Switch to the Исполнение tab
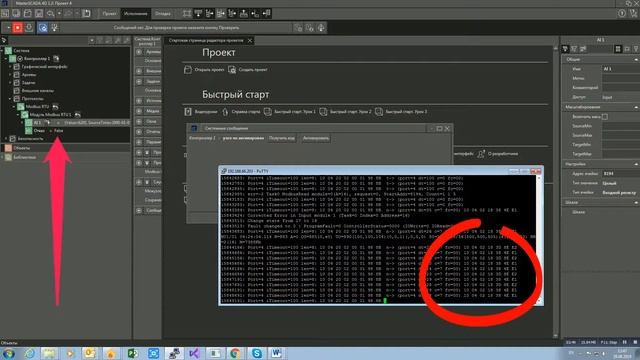Image resolution: width=640 pixels, height=360 pixels. pos(136,14)
